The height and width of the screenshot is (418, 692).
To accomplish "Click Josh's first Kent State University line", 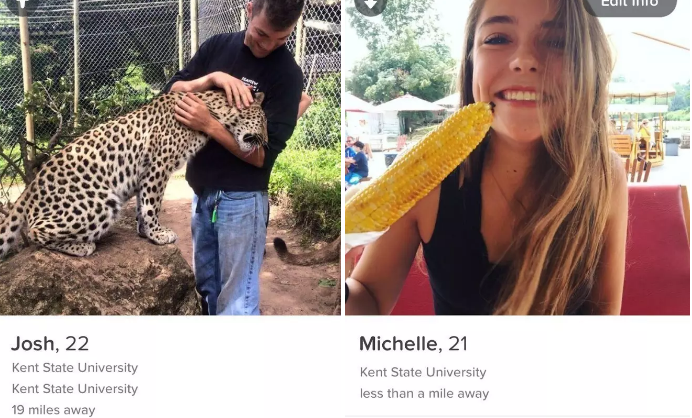I will pos(75,368).
